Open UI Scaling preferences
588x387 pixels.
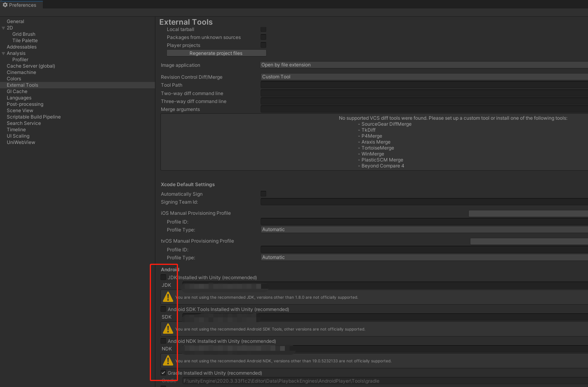click(18, 136)
